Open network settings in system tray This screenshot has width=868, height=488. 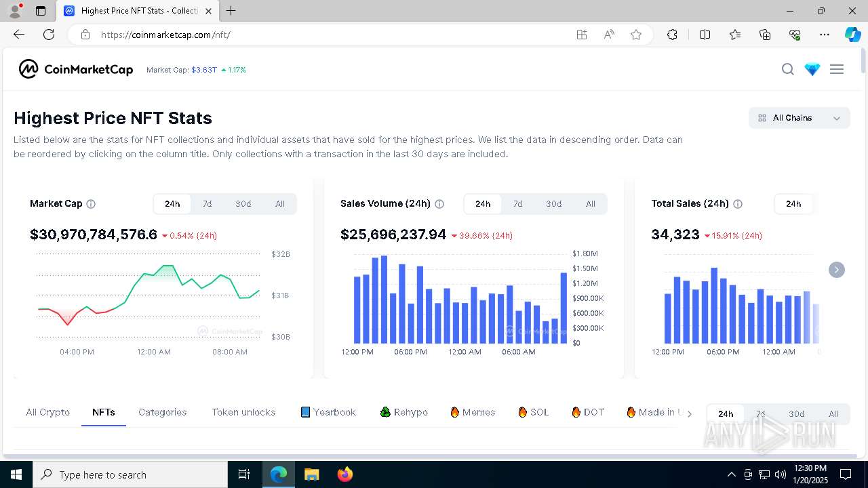tap(764, 474)
